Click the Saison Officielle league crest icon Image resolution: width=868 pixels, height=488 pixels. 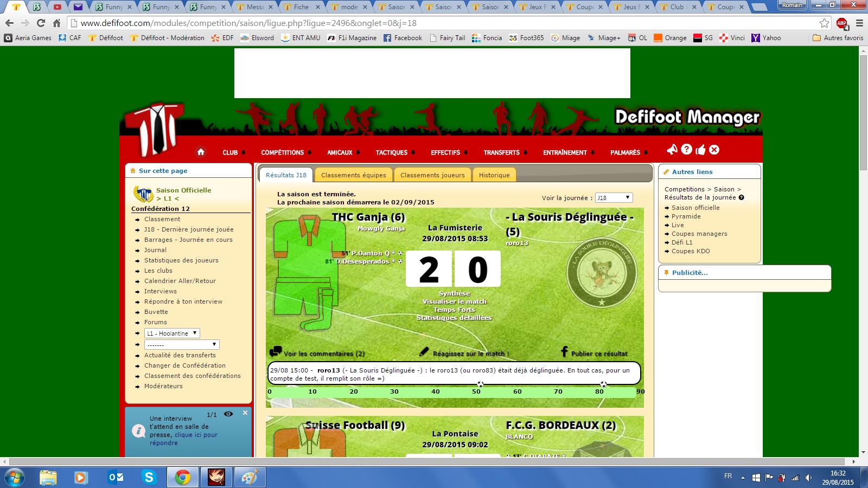click(x=143, y=194)
